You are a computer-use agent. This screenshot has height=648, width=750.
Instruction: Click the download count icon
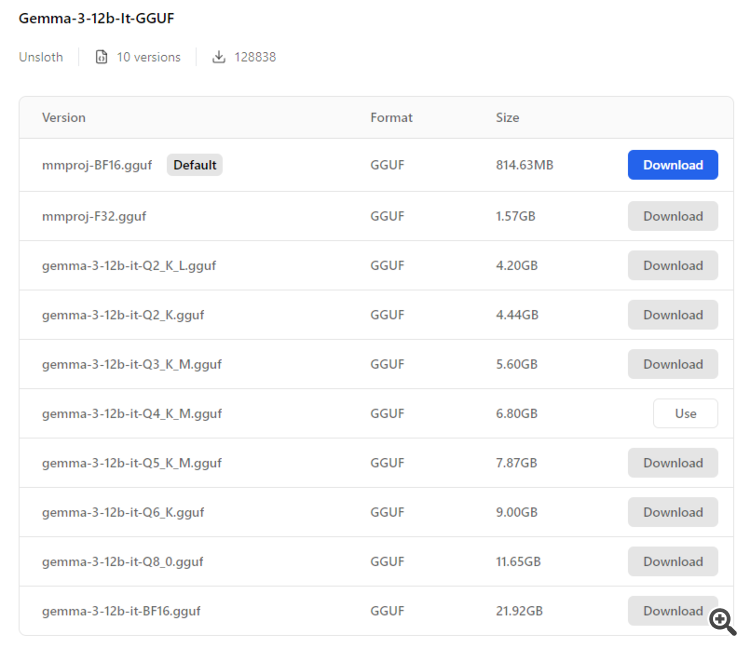[x=219, y=57]
